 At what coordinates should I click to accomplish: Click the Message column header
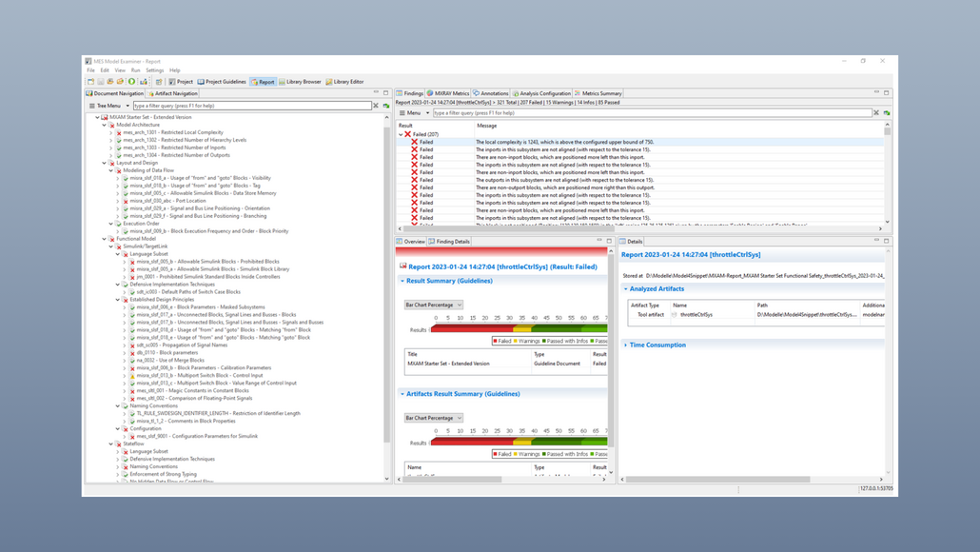click(x=487, y=126)
